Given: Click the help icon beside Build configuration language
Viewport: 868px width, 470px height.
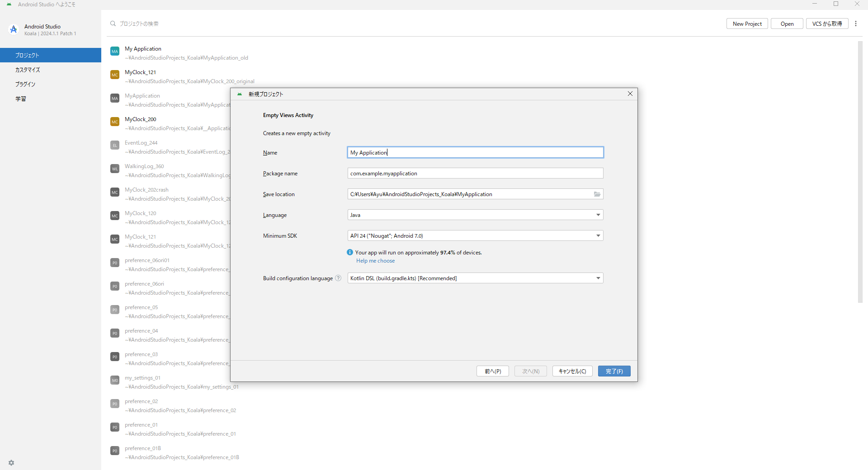Looking at the screenshot, I should [x=338, y=278].
